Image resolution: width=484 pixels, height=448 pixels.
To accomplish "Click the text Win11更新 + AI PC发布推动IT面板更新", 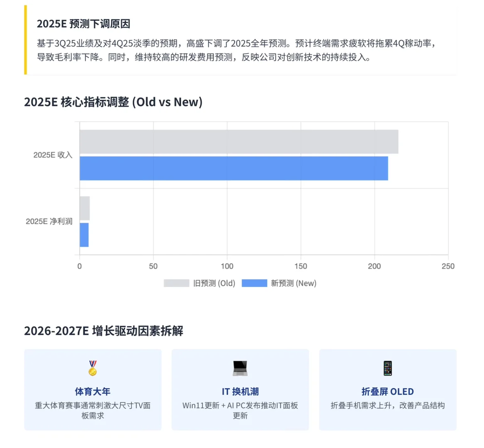I will (x=240, y=410).
